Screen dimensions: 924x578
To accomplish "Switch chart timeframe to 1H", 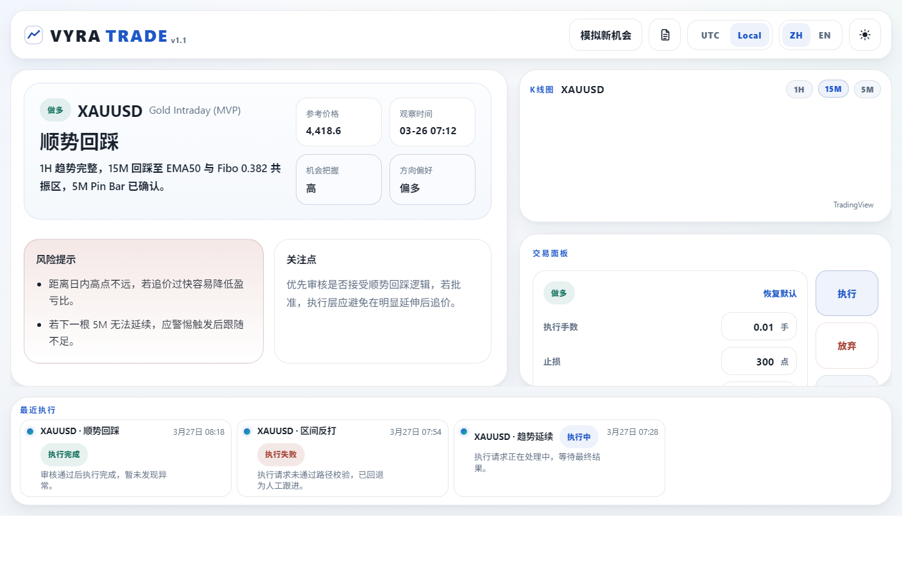I will 799,89.
